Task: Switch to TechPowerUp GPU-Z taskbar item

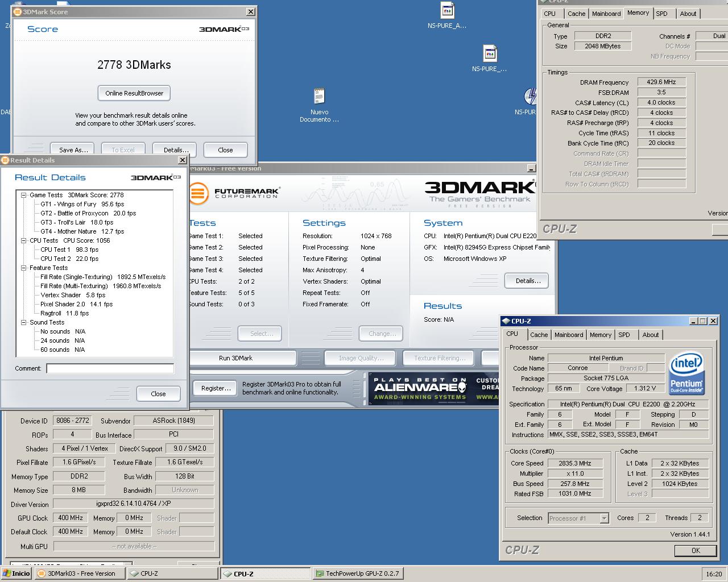Action: (x=358, y=573)
